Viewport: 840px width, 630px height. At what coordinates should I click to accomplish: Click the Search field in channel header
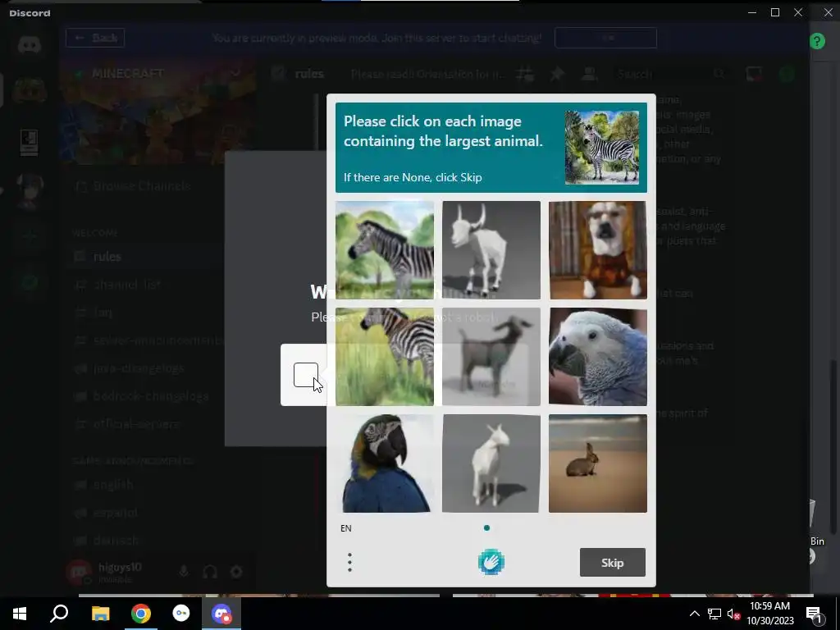pyautogui.click(x=669, y=74)
